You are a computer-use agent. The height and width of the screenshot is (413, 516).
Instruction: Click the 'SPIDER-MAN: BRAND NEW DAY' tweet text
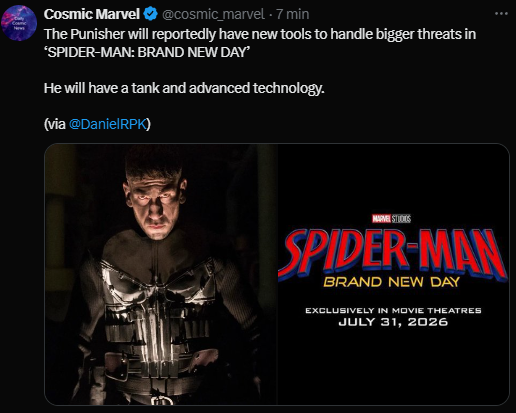coord(147,52)
